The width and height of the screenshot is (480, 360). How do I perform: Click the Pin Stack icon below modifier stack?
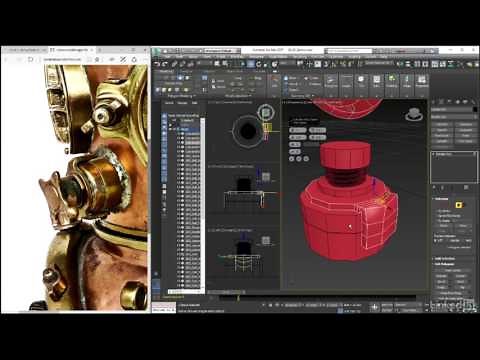tap(434, 187)
